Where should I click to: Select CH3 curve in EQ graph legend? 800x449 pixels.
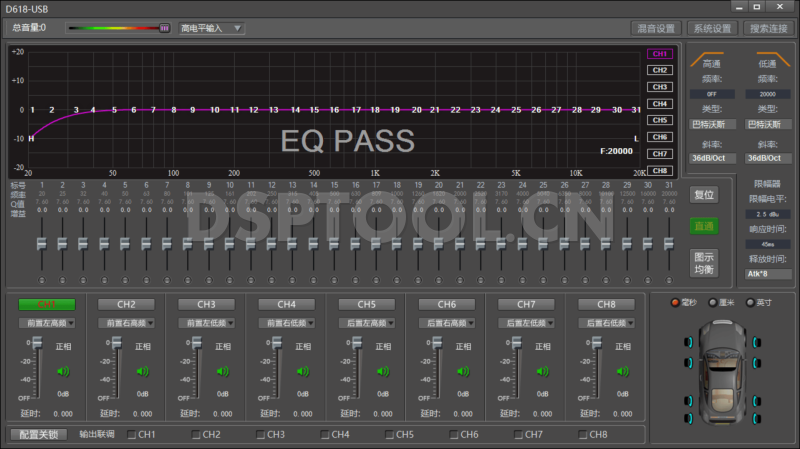tap(659, 87)
